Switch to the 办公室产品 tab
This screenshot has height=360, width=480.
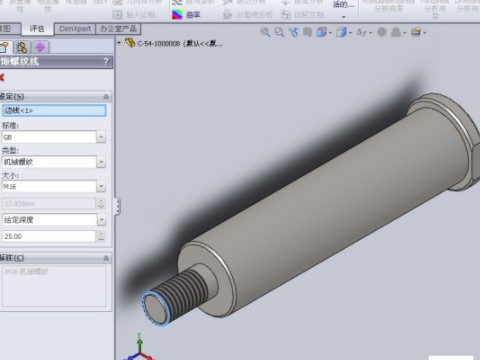point(118,29)
